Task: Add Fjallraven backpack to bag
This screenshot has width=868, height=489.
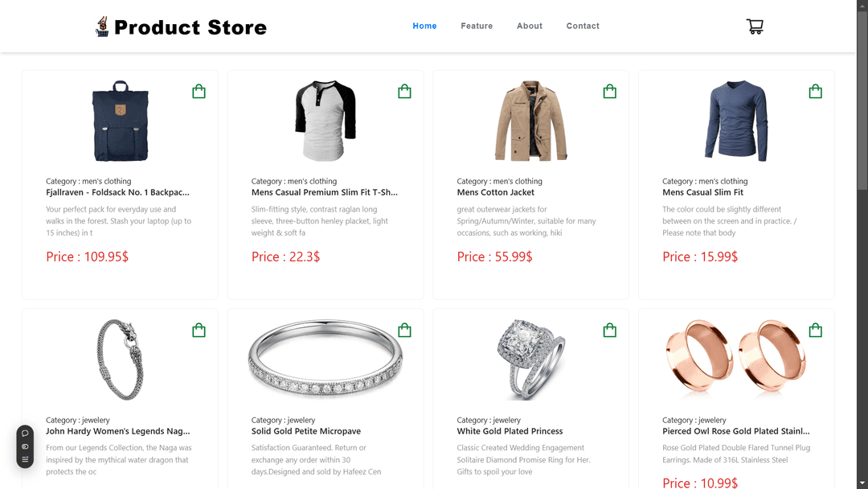Action: (199, 92)
